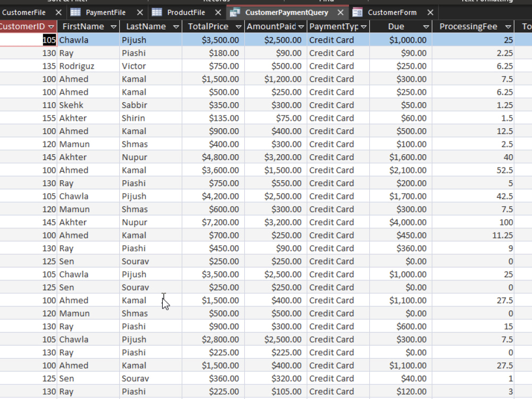Viewport: 532px width, 399px height.
Task: Click the ProcessingFee cell 52.5
Action: coord(473,170)
